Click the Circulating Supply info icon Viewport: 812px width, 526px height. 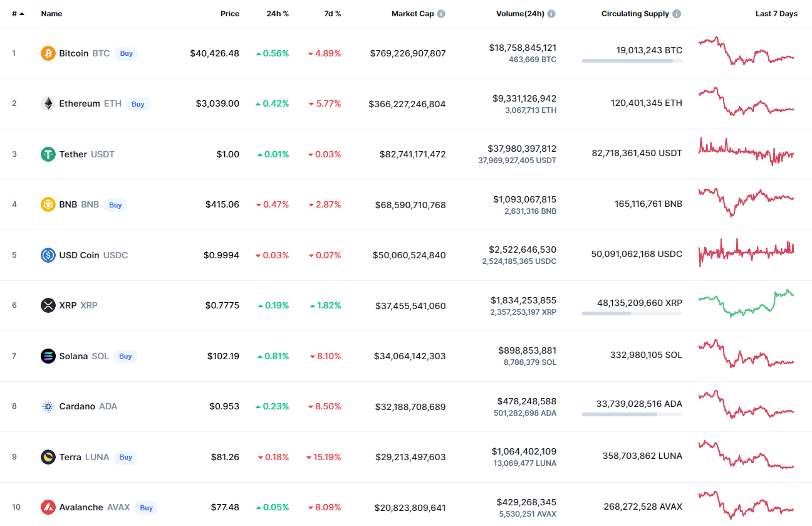click(677, 14)
